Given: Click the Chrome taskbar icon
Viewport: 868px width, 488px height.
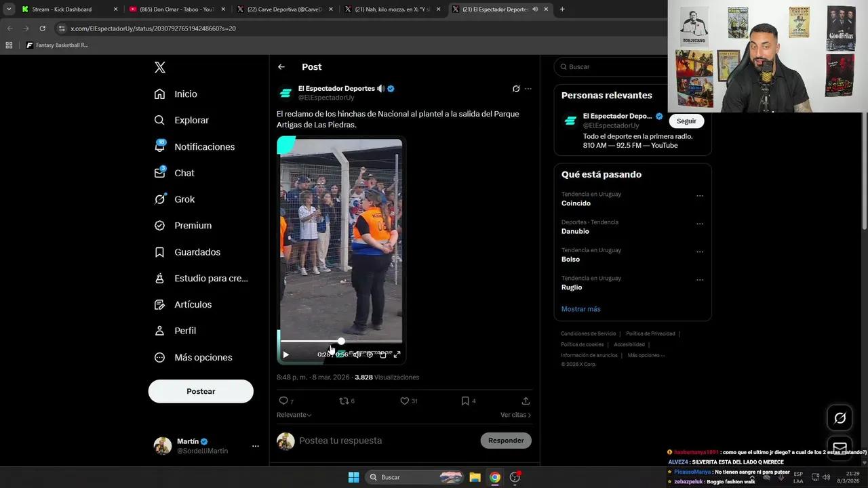Looking at the screenshot, I should click(x=495, y=477).
